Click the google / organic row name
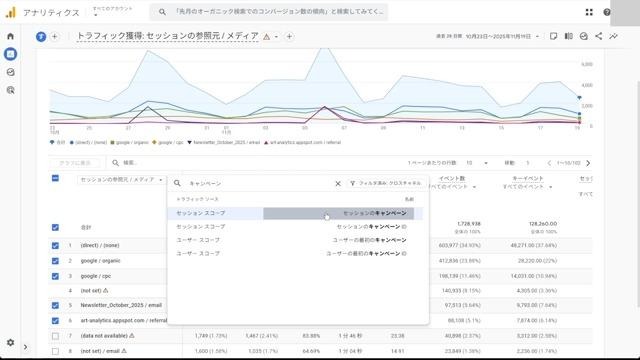Screen dimensions: 640x360 [100, 261]
